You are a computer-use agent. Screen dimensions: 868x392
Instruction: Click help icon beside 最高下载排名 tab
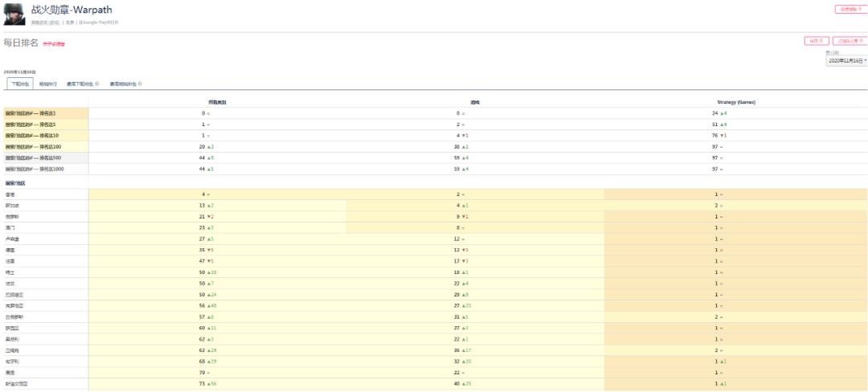(x=97, y=84)
